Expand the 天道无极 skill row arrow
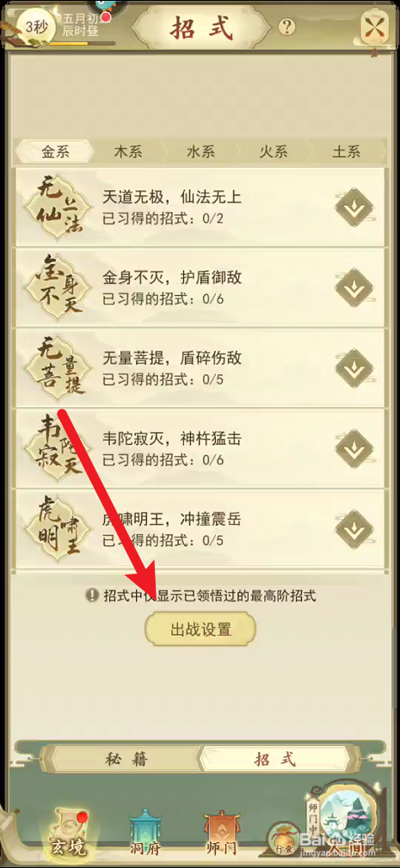Image resolution: width=400 pixels, height=868 pixels. 354,207
